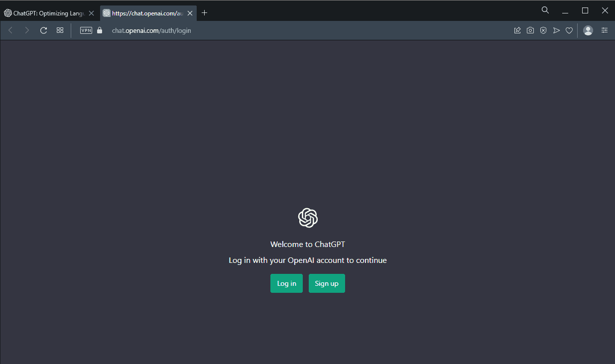Show site security info via padlock icon
Viewport: 615px width, 364px height.
[x=100, y=30]
